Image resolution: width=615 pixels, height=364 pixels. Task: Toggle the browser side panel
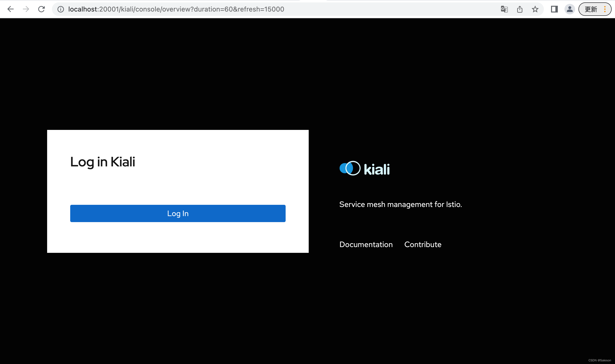pos(554,9)
